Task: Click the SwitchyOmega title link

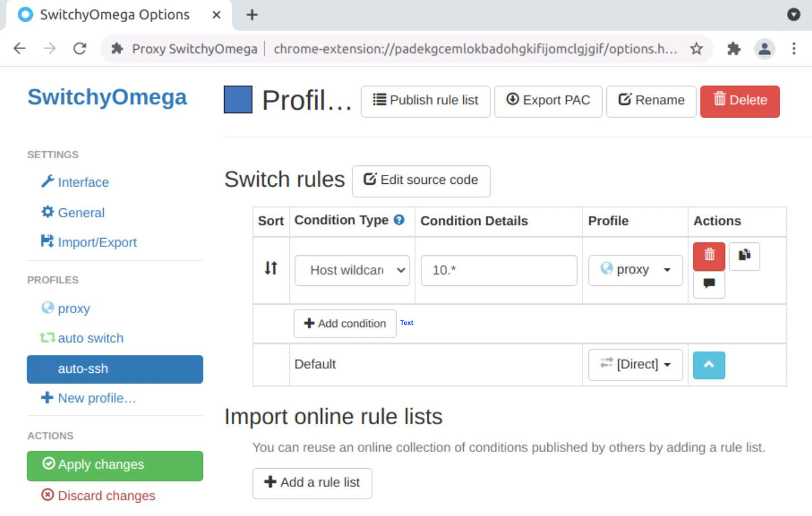Action: (x=108, y=97)
